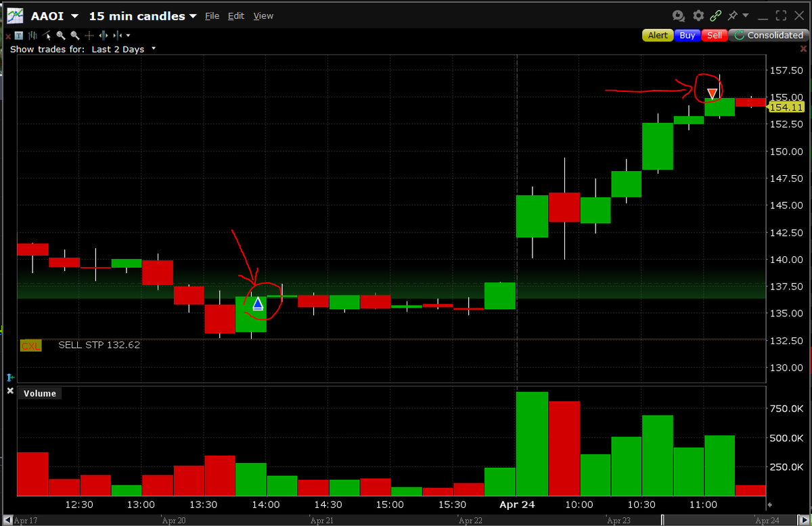Open the AAOI symbol dropdown

pyautogui.click(x=74, y=16)
